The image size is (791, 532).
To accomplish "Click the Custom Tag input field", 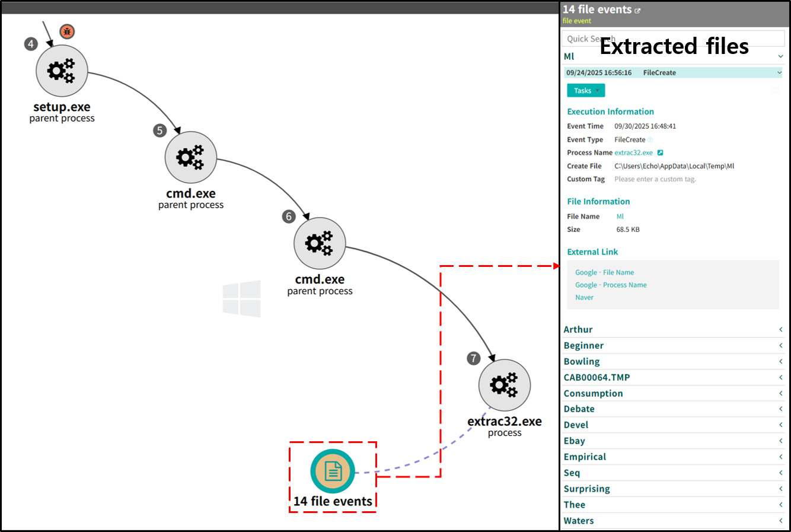I will point(655,179).
